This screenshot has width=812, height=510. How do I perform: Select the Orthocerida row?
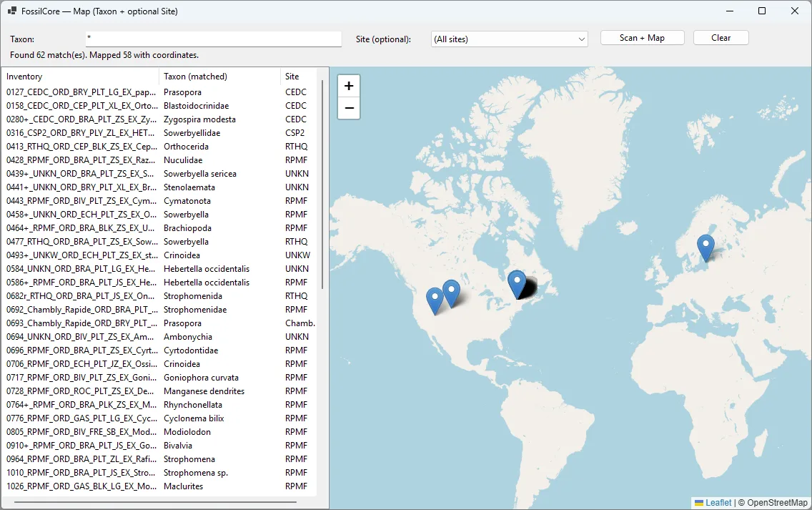pos(159,147)
